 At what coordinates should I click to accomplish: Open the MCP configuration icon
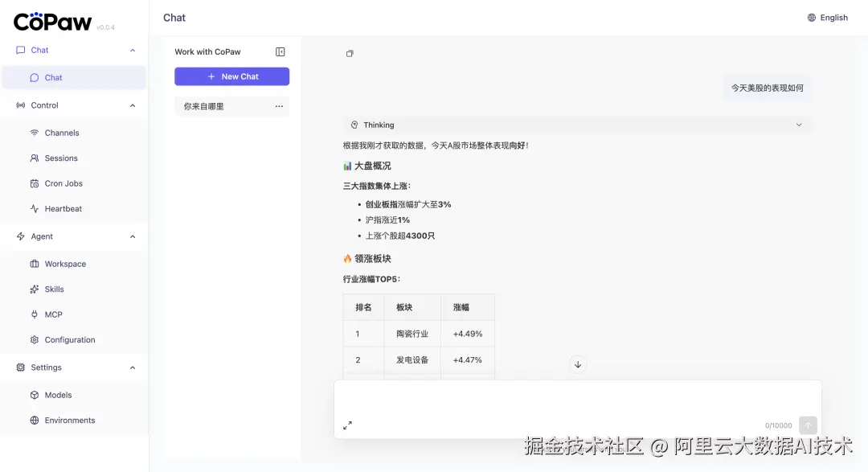[35, 314]
